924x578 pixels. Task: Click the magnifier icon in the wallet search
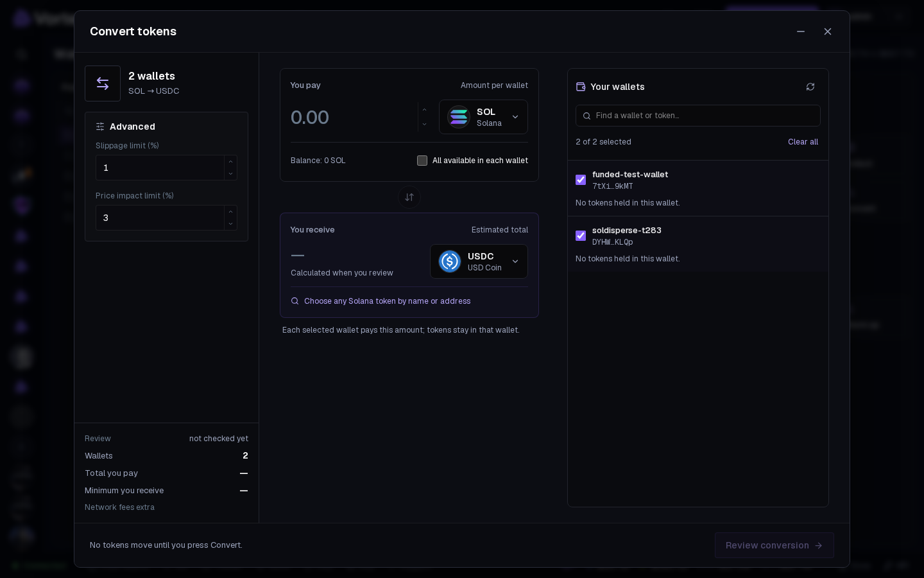586,116
